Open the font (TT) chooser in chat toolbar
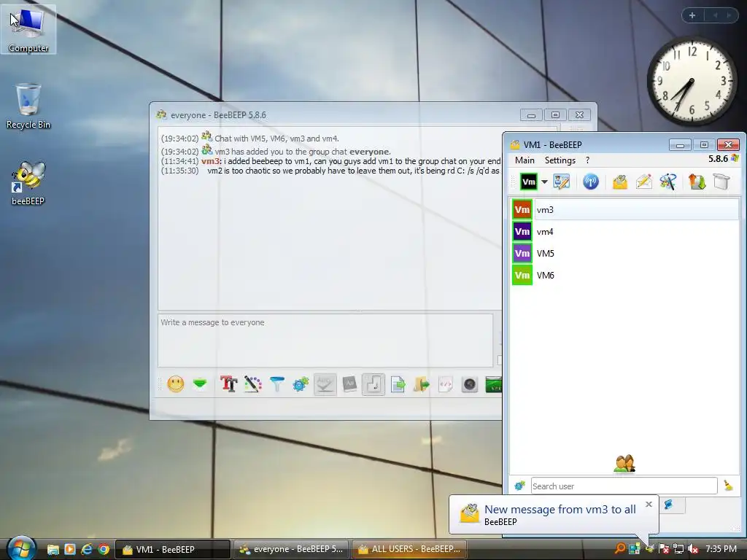The image size is (747, 560). 228,384
